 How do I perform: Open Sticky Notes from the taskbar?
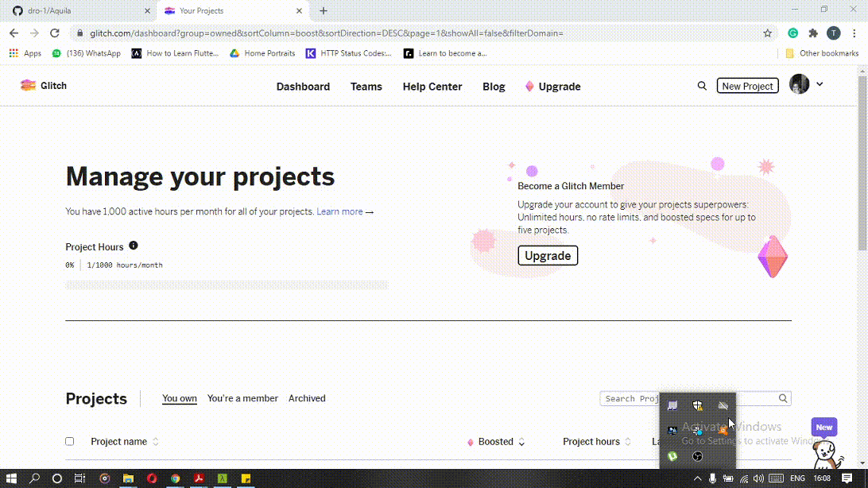click(246, 478)
